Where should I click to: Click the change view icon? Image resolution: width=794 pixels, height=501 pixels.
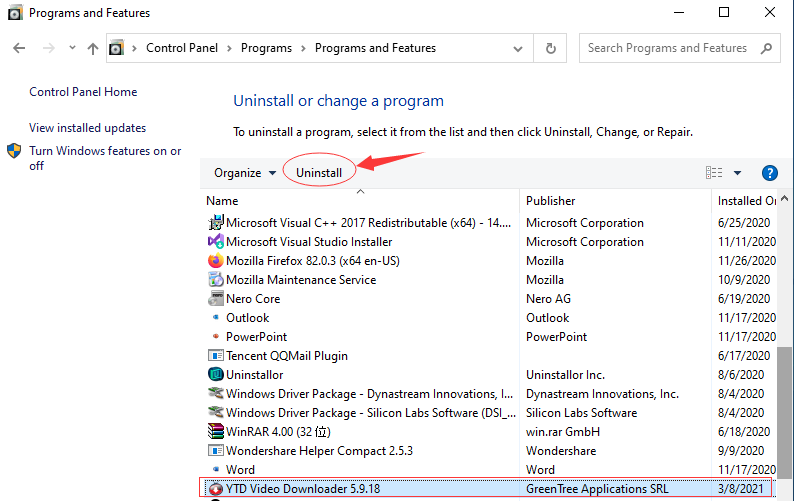714,173
